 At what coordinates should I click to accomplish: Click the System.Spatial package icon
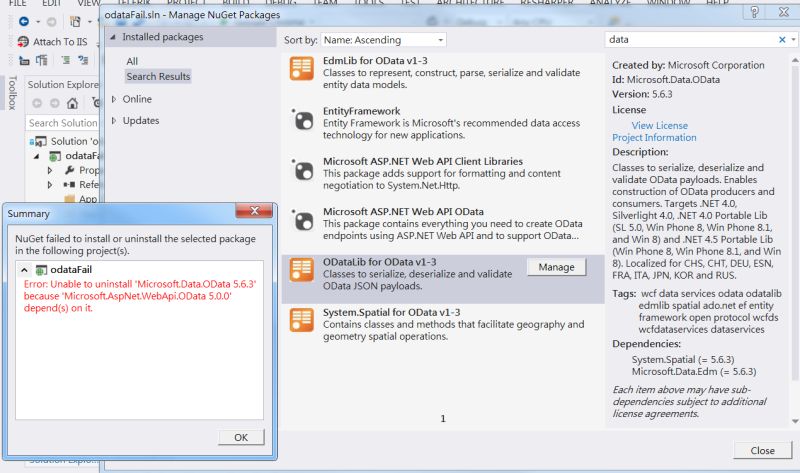[x=302, y=320]
